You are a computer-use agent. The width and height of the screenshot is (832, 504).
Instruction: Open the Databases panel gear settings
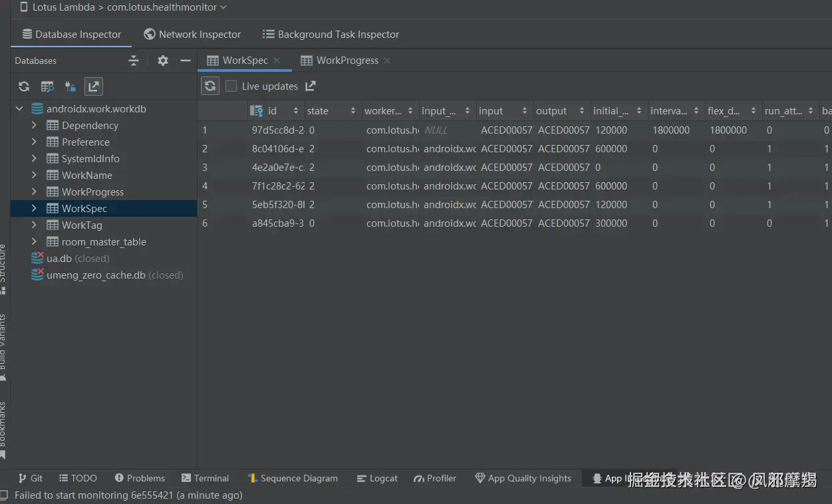click(163, 61)
